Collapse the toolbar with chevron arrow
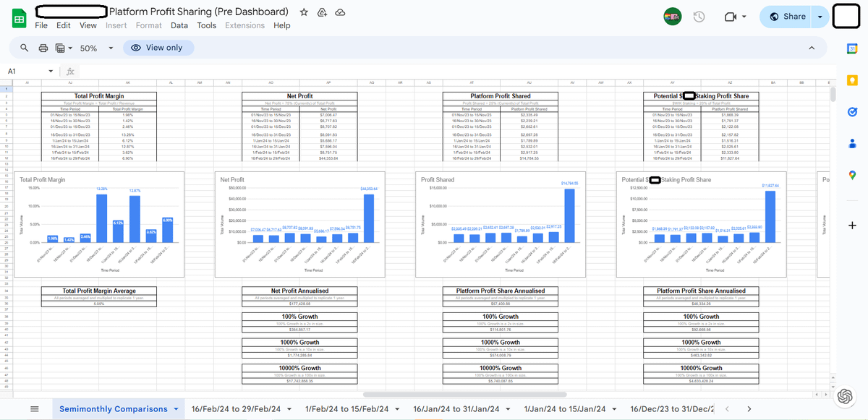This screenshot has height=420, width=868. tap(812, 48)
